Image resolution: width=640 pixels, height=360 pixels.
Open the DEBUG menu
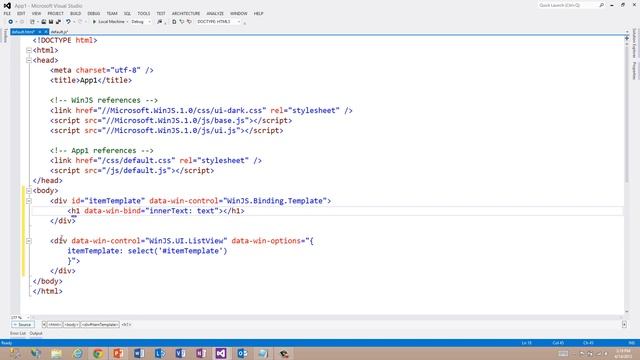93,13
